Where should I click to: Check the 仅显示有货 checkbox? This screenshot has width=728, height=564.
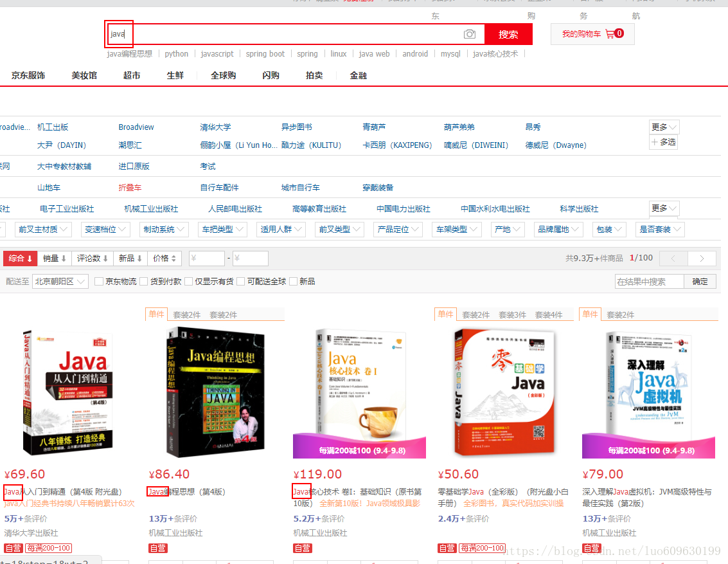tap(188, 282)
